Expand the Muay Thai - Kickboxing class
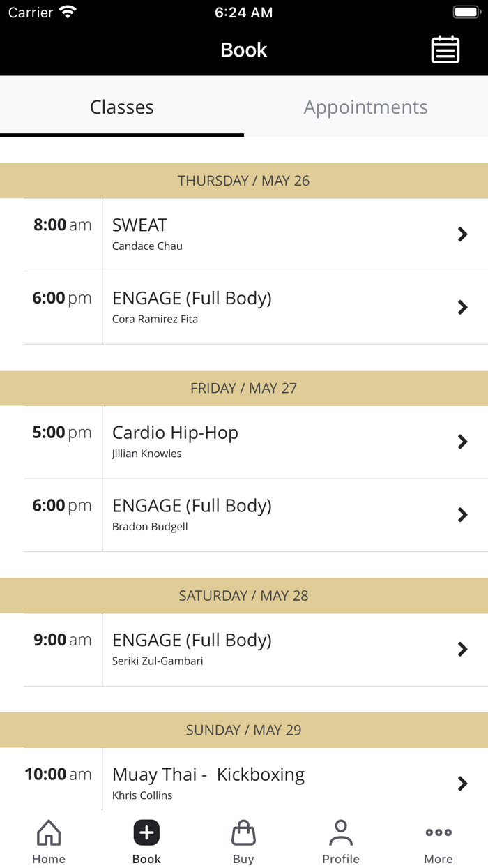488x868 pixels. 462,783
